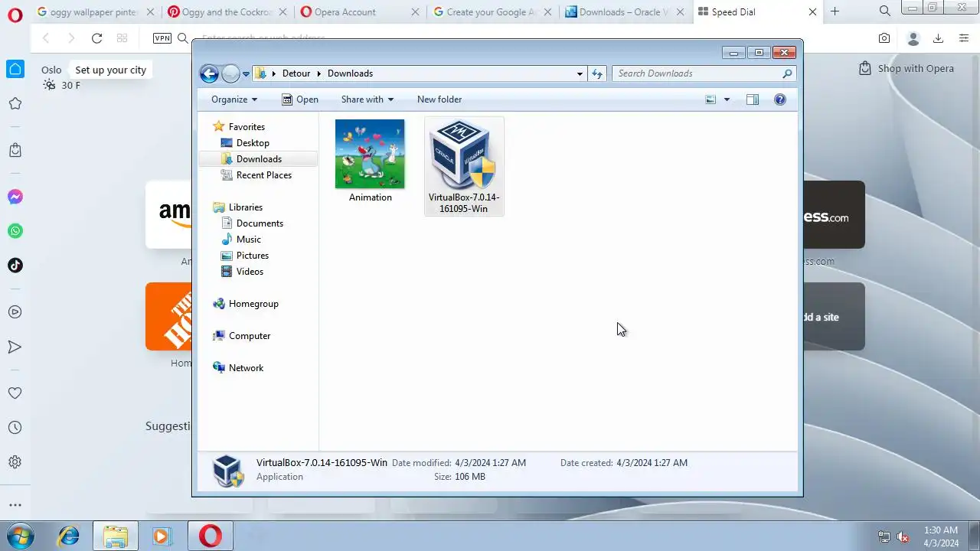Viewport: 980px width, 551px height.
Task: Open Player icon in Opera sidebar
Action: pyautogui.click(x=15, y=312)
